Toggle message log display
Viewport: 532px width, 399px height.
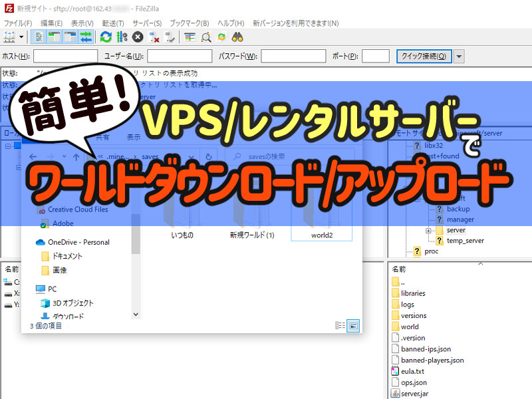point(39,37)
